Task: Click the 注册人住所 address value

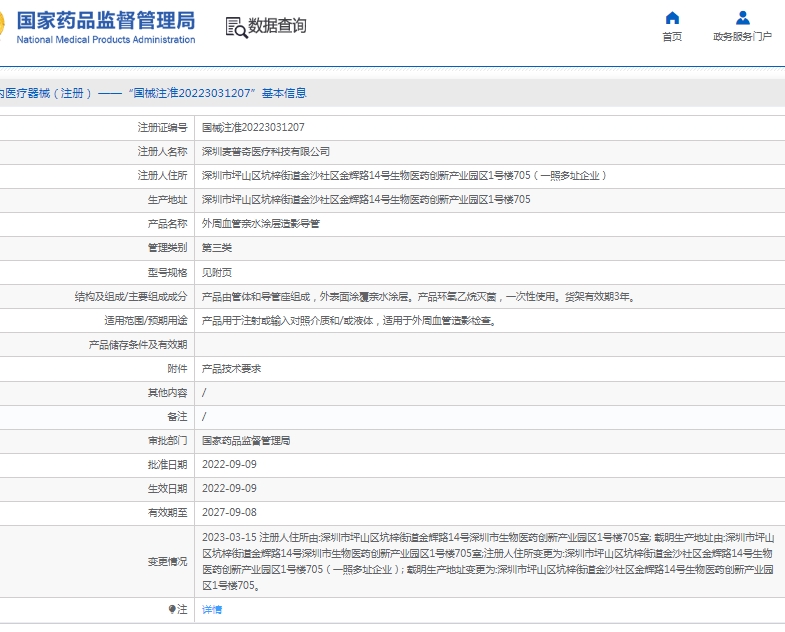Action: [x=405, y=176]
